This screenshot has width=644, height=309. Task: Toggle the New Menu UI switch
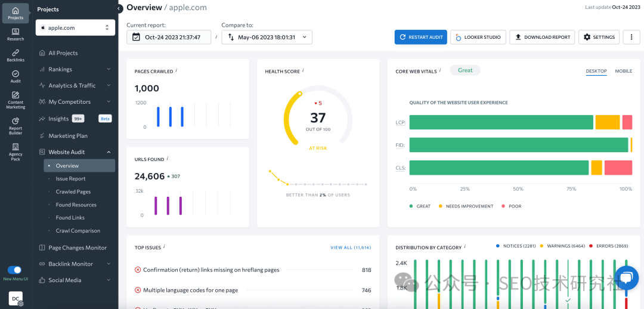coord(14,270)
